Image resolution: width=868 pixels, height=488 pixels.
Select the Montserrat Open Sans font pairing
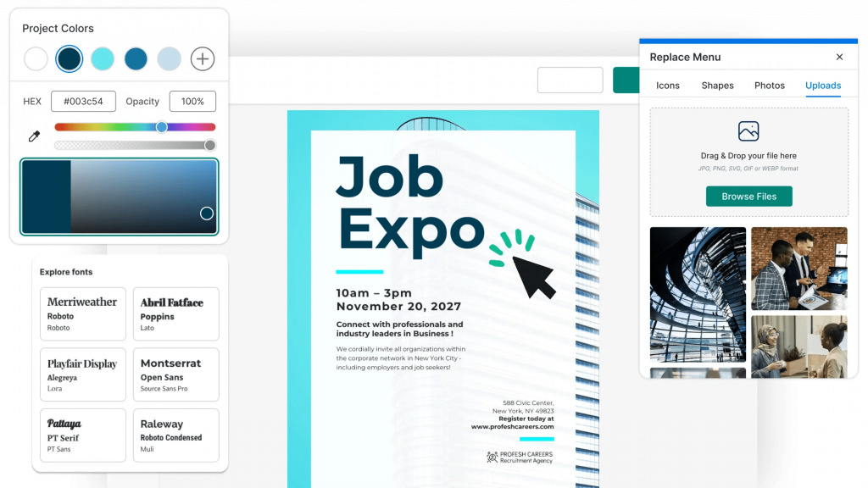pos(175,374)
